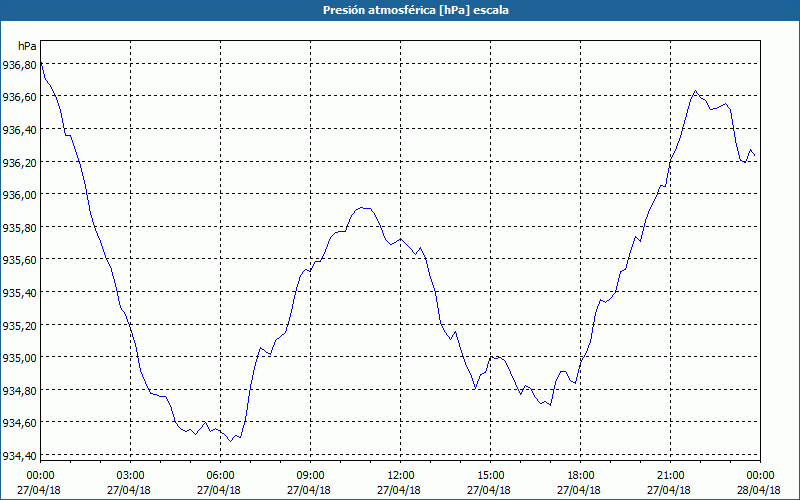
Task: Click the 03:00 time label
Action: point(131,476)
